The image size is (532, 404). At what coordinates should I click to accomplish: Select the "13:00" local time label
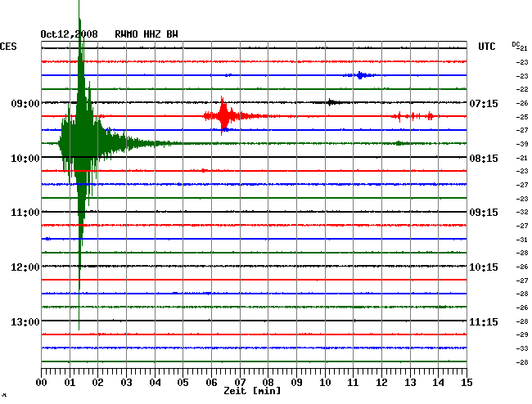25,321
